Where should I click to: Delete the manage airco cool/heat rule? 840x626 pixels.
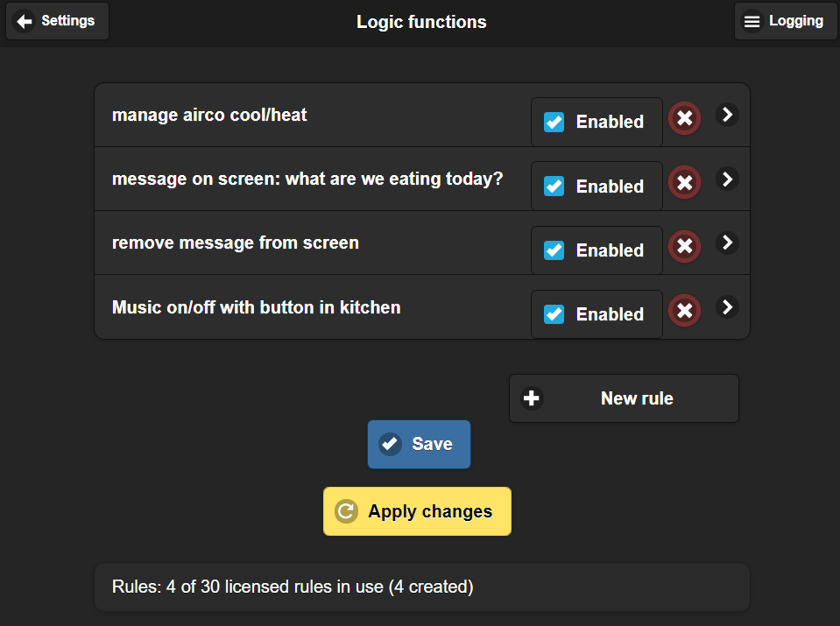click(684, 118)
